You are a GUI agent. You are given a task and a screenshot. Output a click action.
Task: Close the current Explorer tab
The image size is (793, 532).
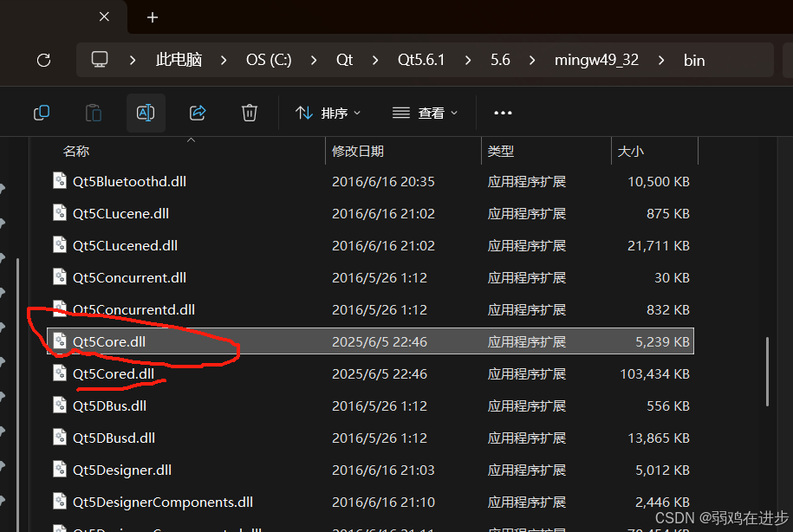[x=104, y=16]
